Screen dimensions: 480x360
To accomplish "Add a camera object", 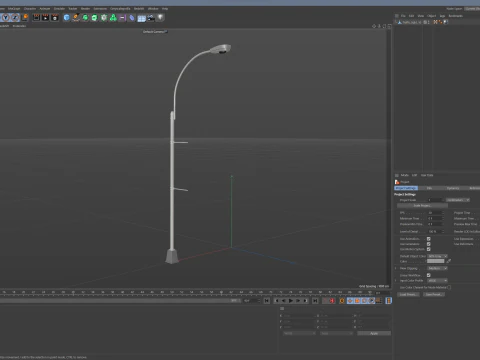I will click(x=151, y=17).
